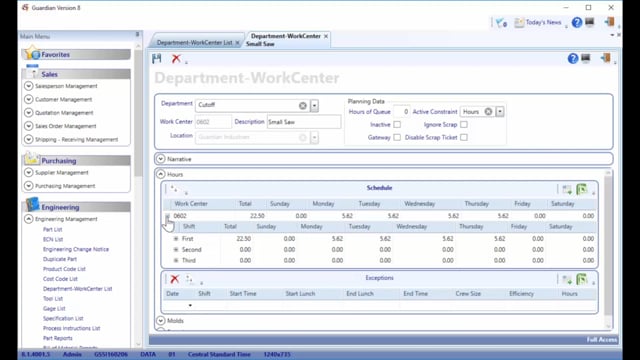Enable Disable Scrap Ticket checkbox

point(464,138)
